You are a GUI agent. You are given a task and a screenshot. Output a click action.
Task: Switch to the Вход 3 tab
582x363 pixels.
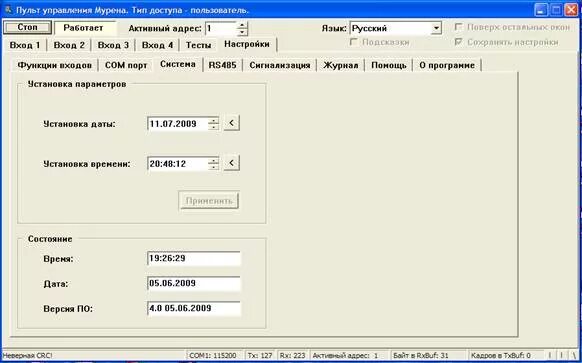(x=113, y=45)
